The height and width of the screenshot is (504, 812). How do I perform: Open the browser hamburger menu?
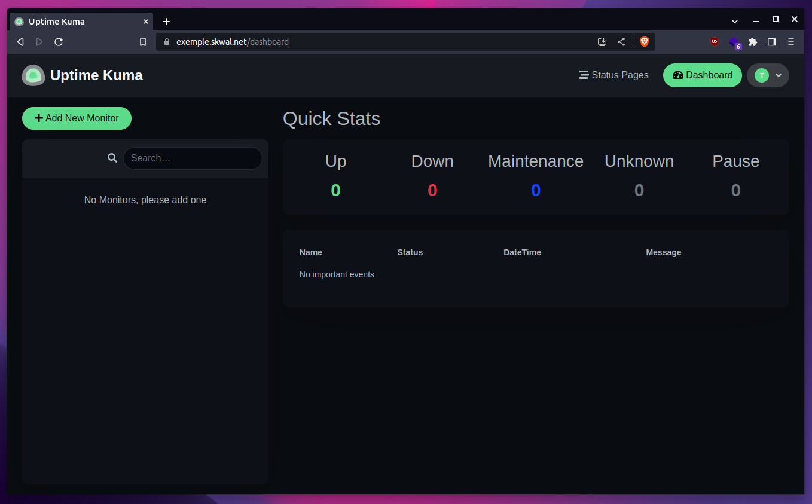pos(791,42)
